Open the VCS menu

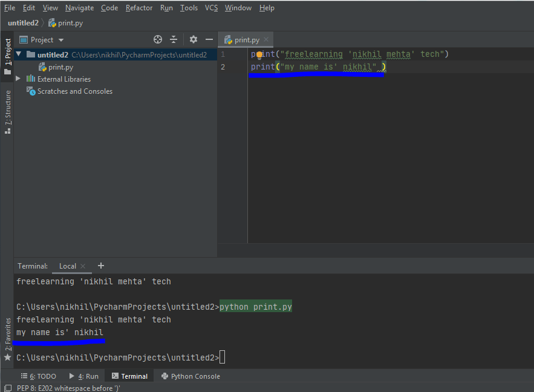coord(211,8)
